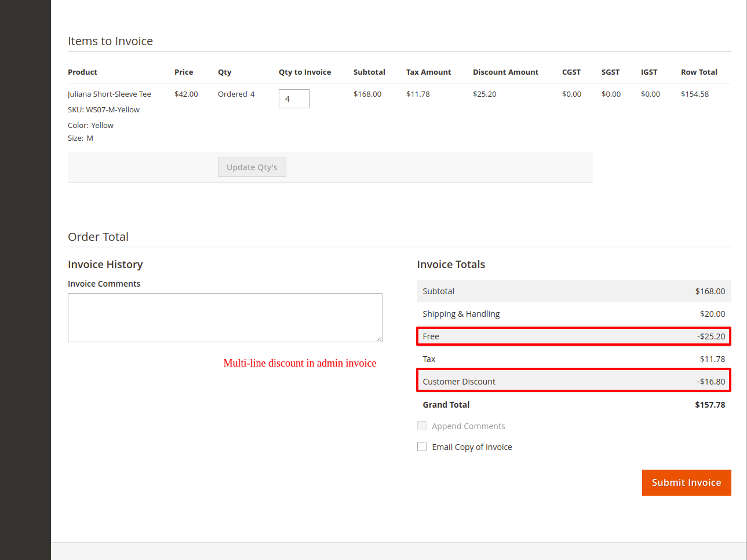Click the Discount Amount column header
The width and height of the screenshot is (747, 560).
(505, 72)
